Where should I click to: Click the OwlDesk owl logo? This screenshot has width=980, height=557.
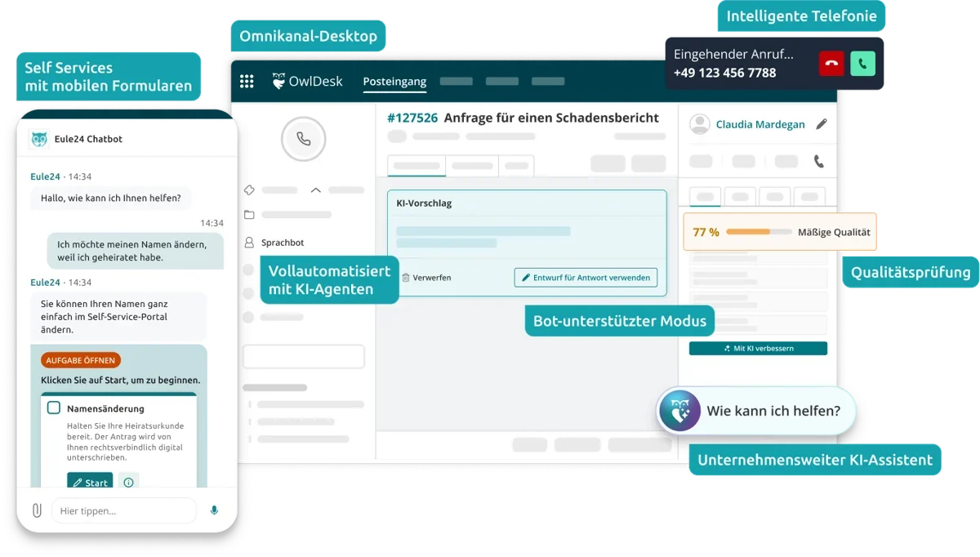point(278,80)
